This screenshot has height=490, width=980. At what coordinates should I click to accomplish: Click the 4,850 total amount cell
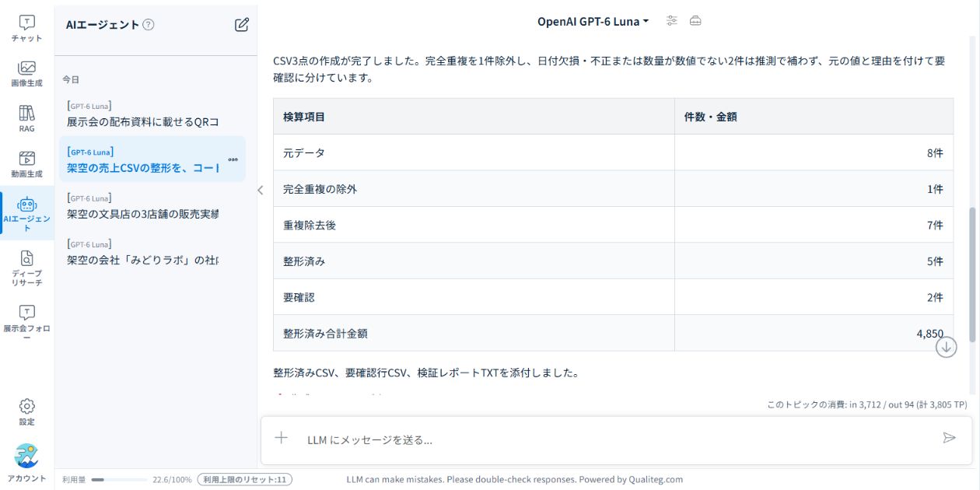click(x=814, y=333)
